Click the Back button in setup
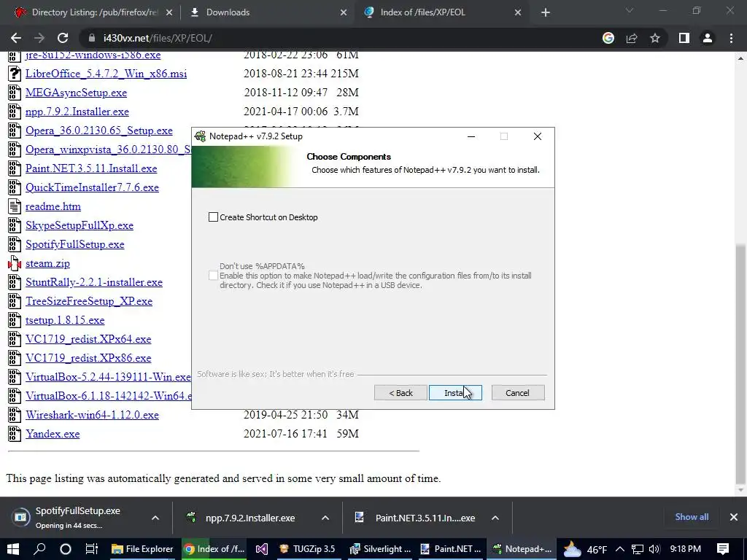This screenshot has height=560, width=747. [400, 393]
